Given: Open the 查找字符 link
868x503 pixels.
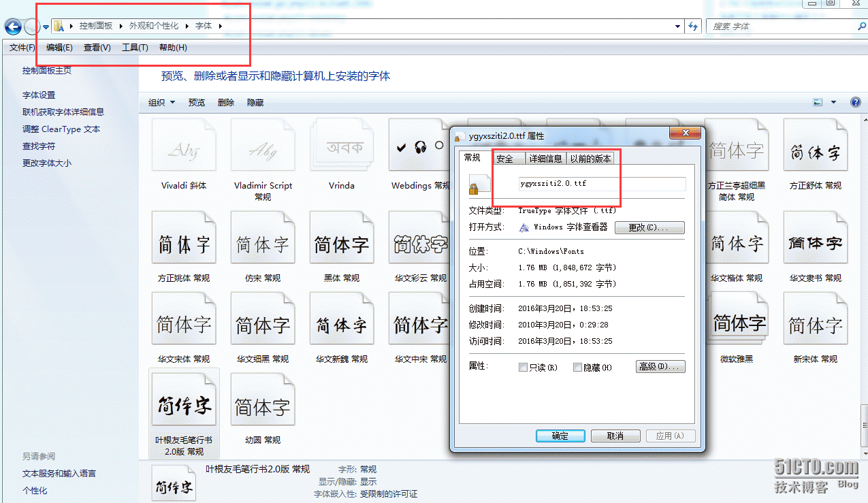Looking at the screenshot, I should (x=39, y=146).
